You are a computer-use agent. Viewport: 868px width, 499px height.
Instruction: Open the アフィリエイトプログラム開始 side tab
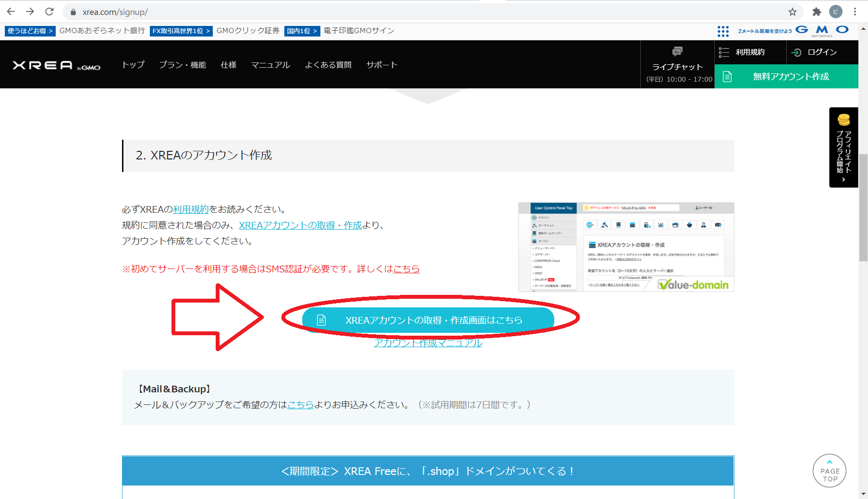point(844,147)
